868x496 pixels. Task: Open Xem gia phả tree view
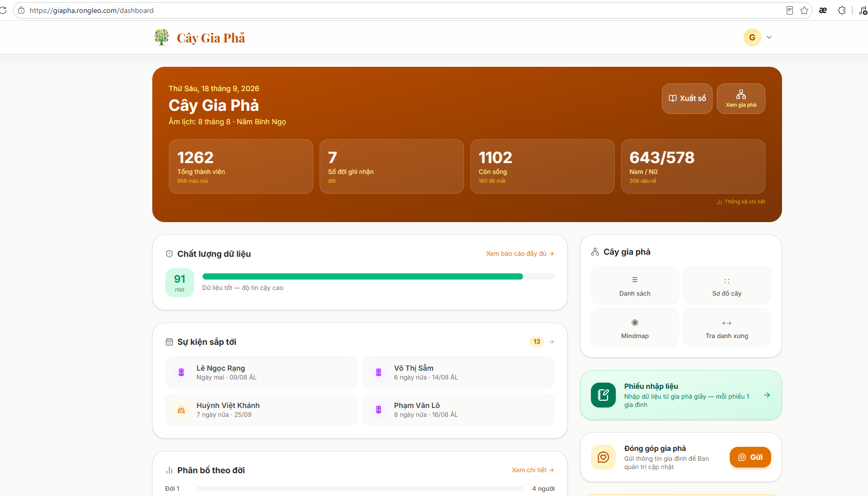click(x=741, y=98)
